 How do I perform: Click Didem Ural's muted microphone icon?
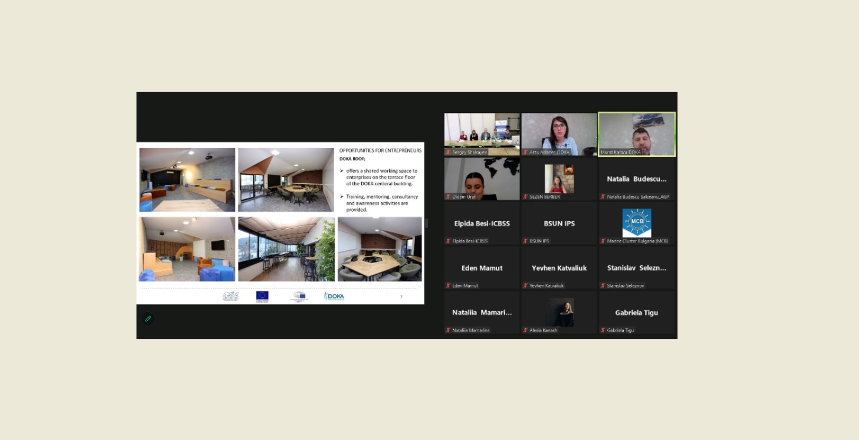pyautogui.click(x=448, y=197)
